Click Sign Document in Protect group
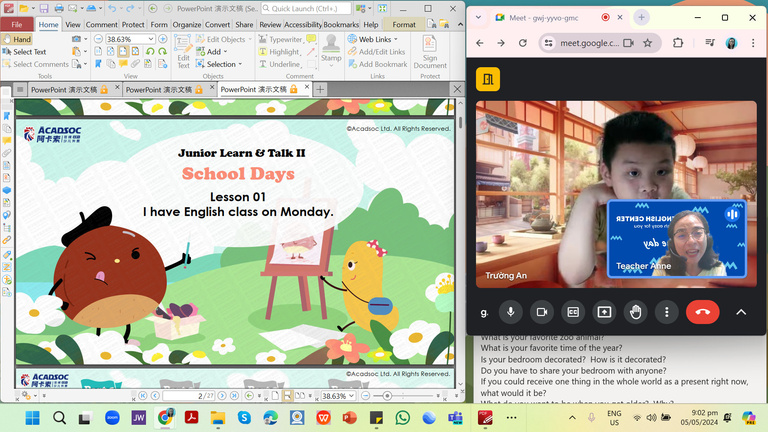 coord(430,52)
